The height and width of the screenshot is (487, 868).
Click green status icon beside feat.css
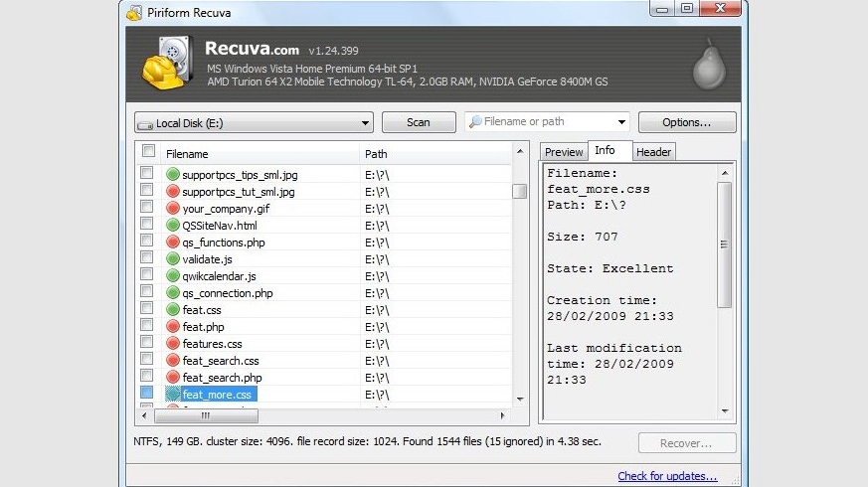click(173, 309)
